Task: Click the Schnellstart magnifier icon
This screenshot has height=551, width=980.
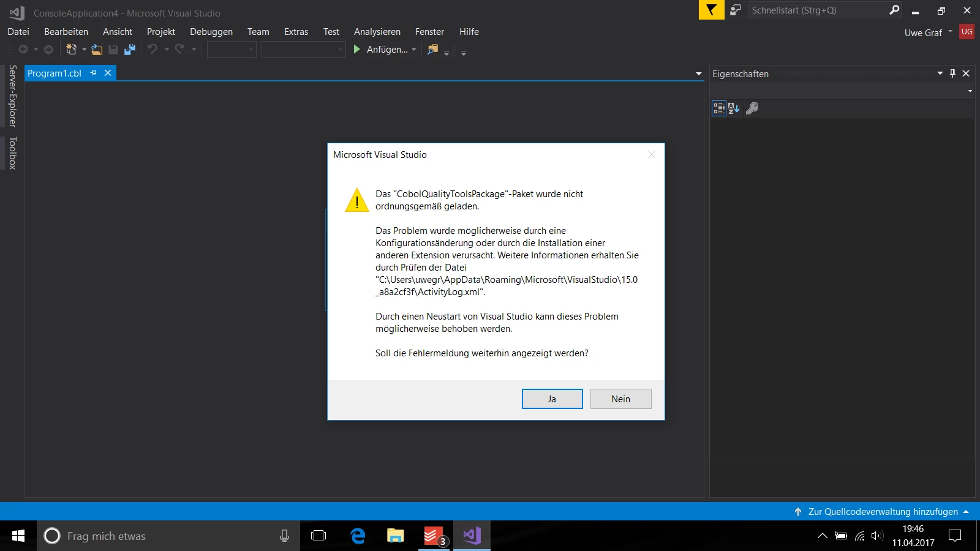Action: click(x=894, y=10)
